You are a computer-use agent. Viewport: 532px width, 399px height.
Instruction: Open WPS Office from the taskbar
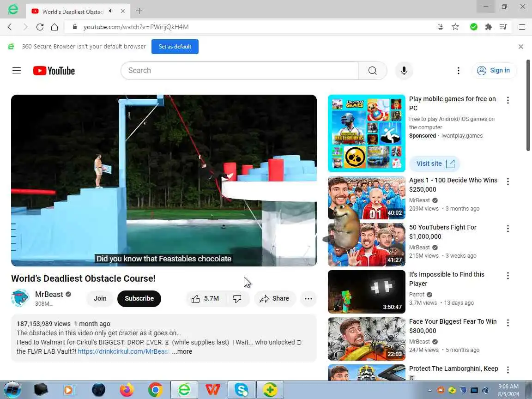point(213,390)
